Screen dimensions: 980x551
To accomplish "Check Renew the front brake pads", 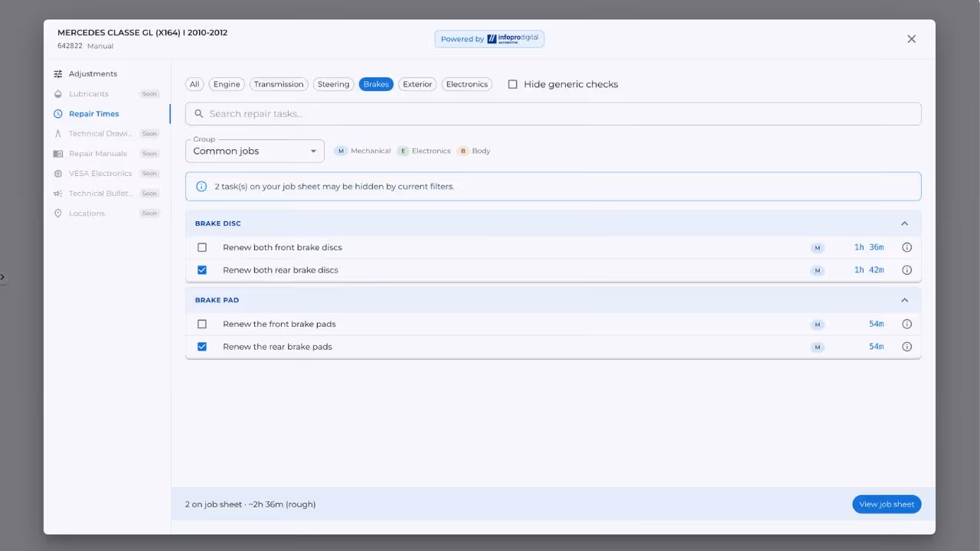I will click(x=202, y=324).
